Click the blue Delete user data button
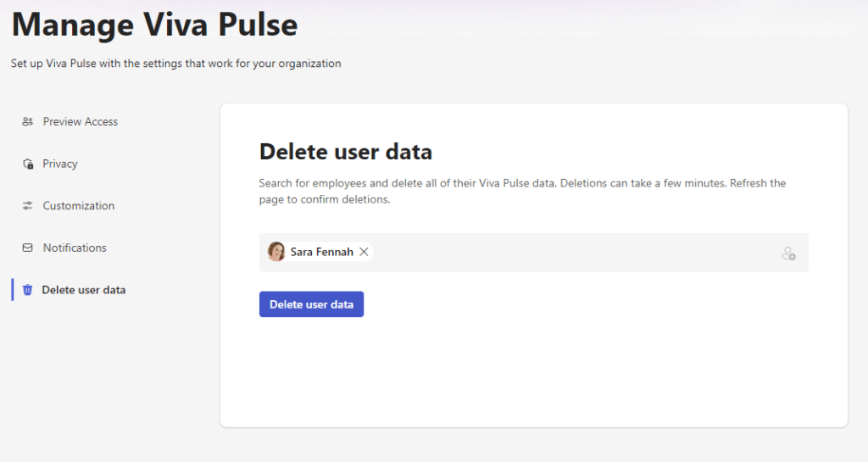 pos(311,304)
